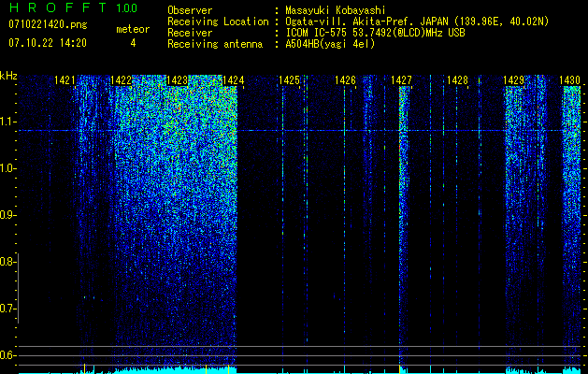Select the ICOM IC-575 receiver text

[x=375, y=33]
